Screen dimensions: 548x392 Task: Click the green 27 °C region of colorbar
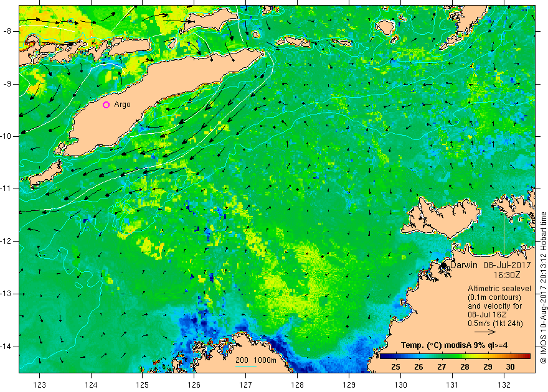click(x=442, y=357)
